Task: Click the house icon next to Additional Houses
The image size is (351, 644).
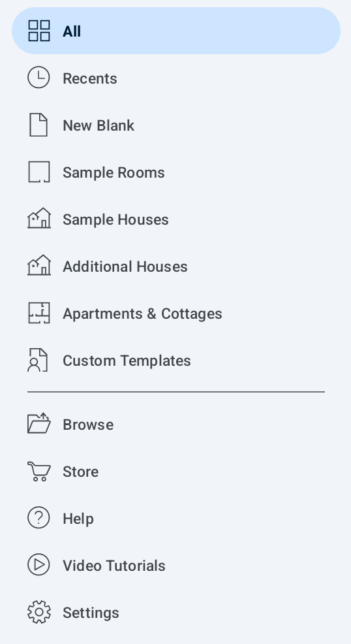Action: click(39, 265)
